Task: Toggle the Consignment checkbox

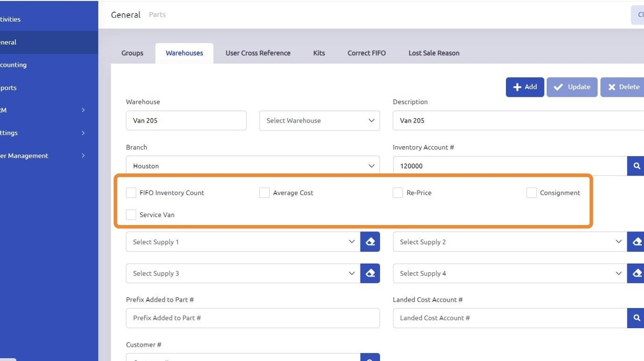Action: pyautogui.click(x=531, y=193)
